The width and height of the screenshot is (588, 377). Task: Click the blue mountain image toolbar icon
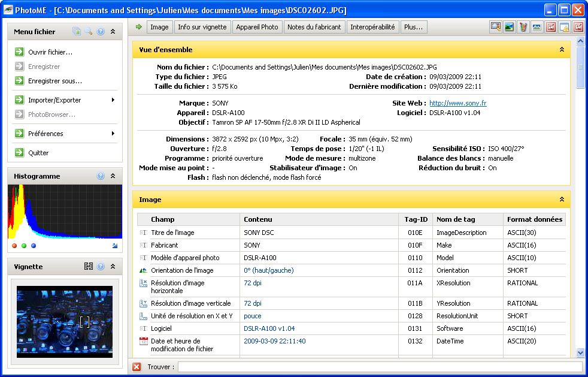coord(537,27)
